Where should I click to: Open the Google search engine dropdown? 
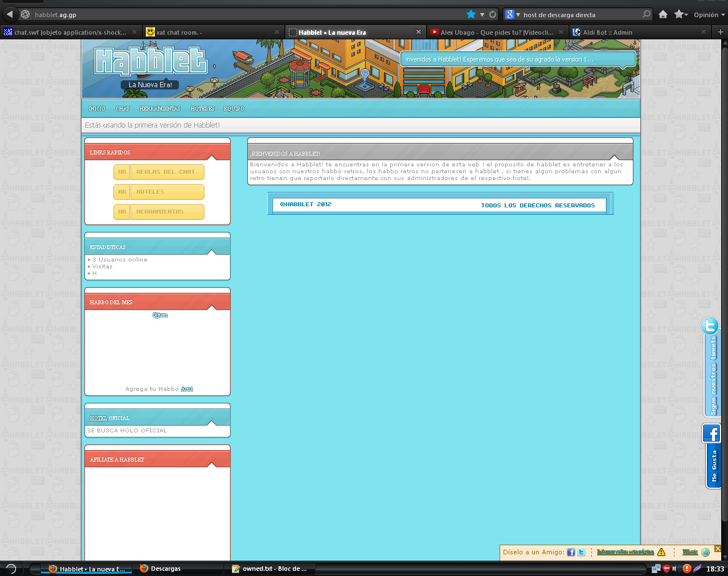point(513,14)
